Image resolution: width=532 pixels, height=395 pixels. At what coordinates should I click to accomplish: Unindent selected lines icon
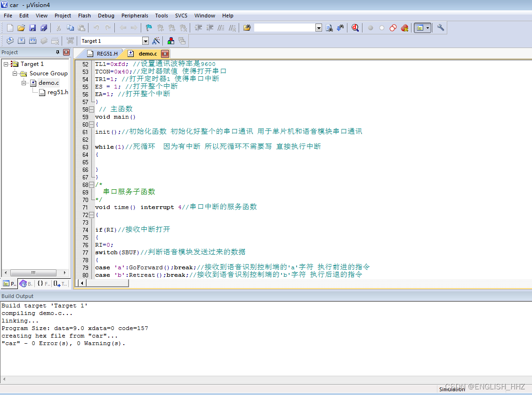[x=210, y=28]
